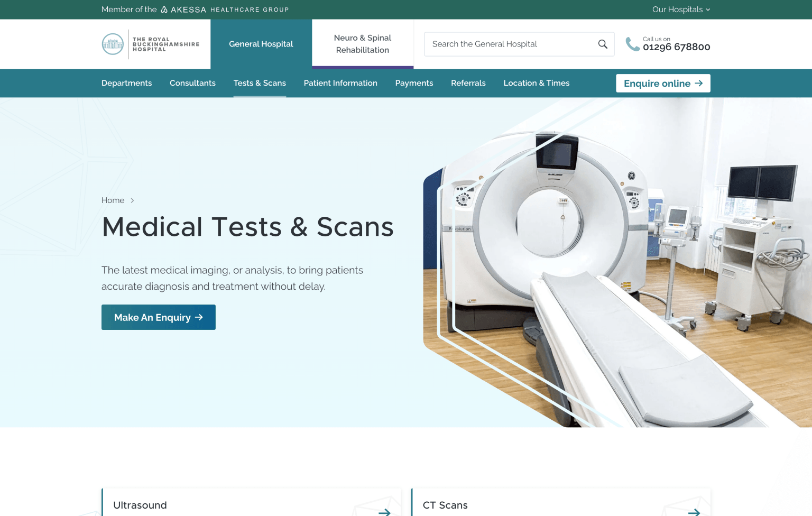
Task: Click the phone handset icon
Action: 632,44
